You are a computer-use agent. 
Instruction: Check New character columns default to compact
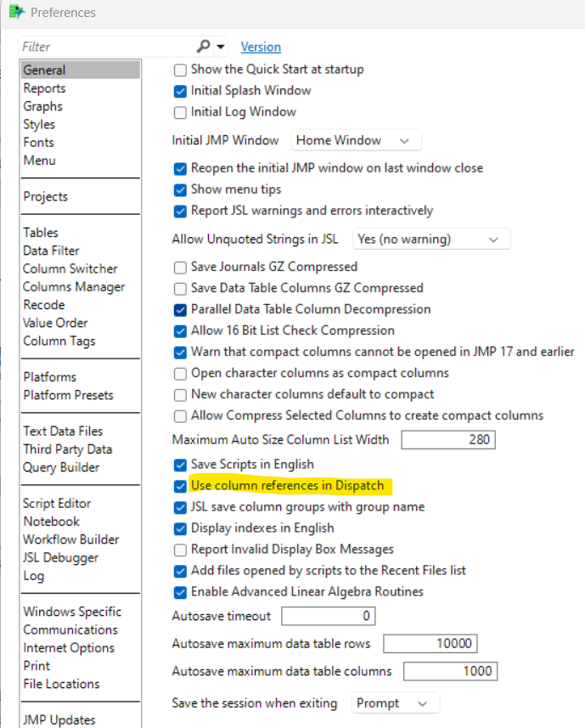click(x=180, y=395)
